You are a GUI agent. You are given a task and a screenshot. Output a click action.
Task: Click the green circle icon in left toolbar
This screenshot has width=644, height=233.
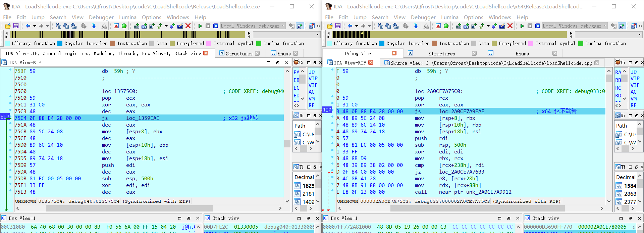[x=124, y=26]
